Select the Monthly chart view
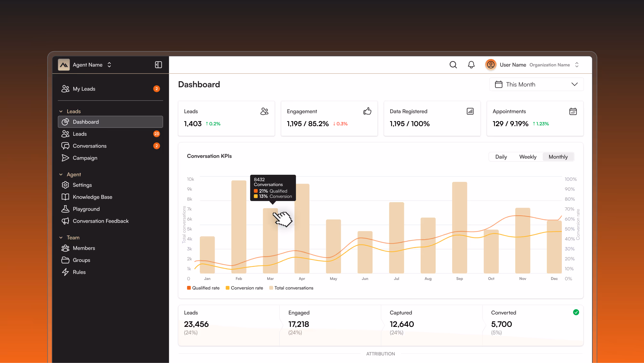644x363 pixels. [x=558, y=157]
